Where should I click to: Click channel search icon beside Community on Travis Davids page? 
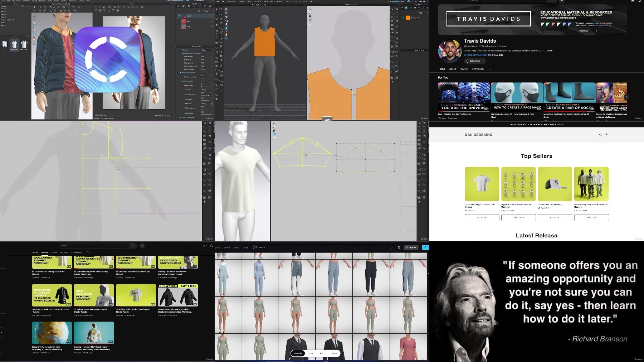[x=490, y=69]
